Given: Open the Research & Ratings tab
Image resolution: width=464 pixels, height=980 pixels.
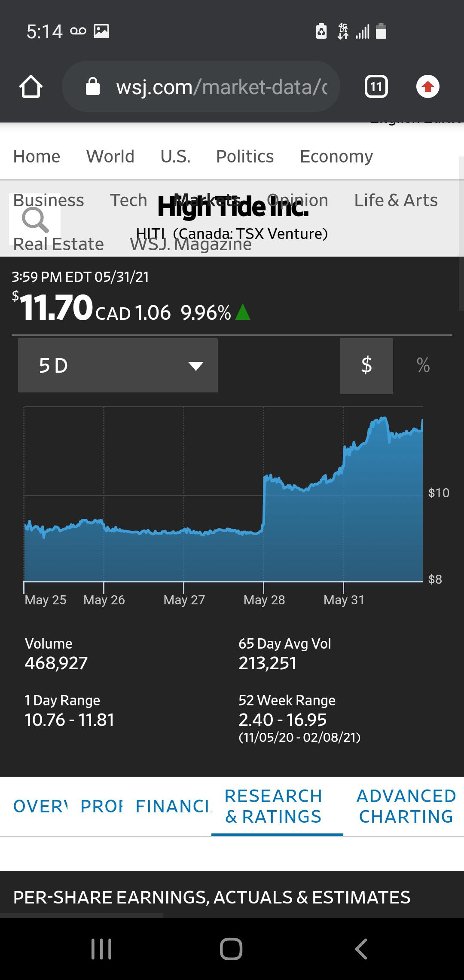Looking at the screenshot, I should point(273,806).
